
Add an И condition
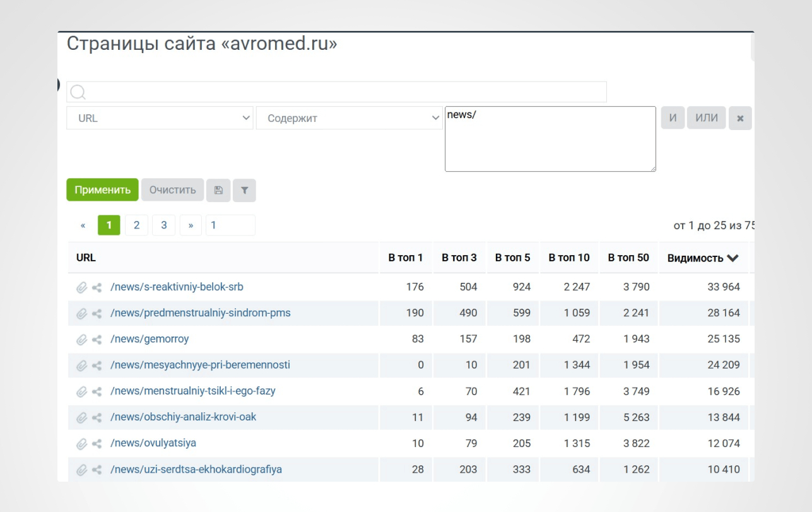tap(673, 118)
